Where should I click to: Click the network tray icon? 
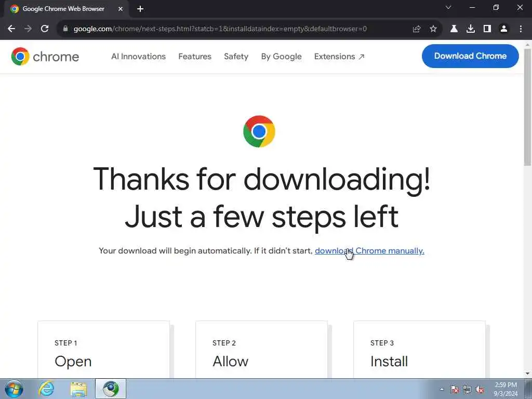pos(467,390)
